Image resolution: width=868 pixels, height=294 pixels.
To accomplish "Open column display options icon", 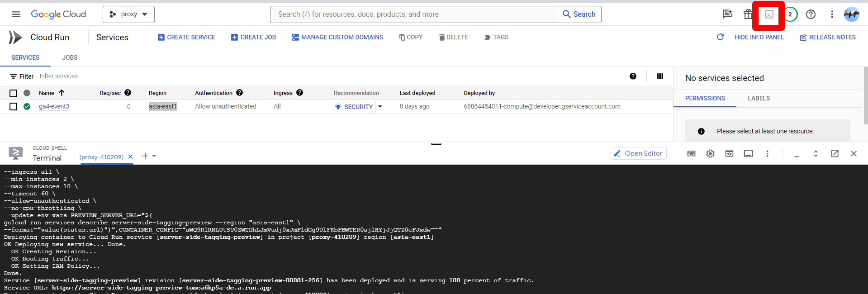I will (660, 76).
